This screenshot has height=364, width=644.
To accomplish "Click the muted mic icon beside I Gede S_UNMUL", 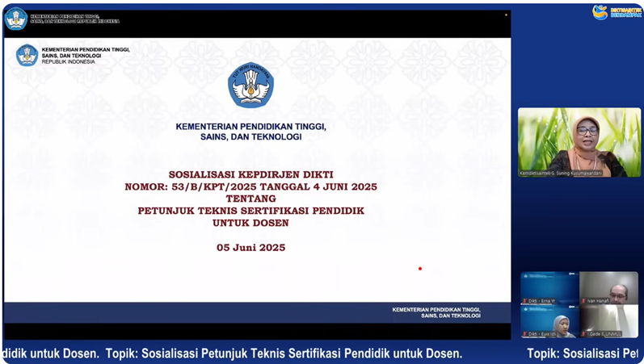I will 583,334.
